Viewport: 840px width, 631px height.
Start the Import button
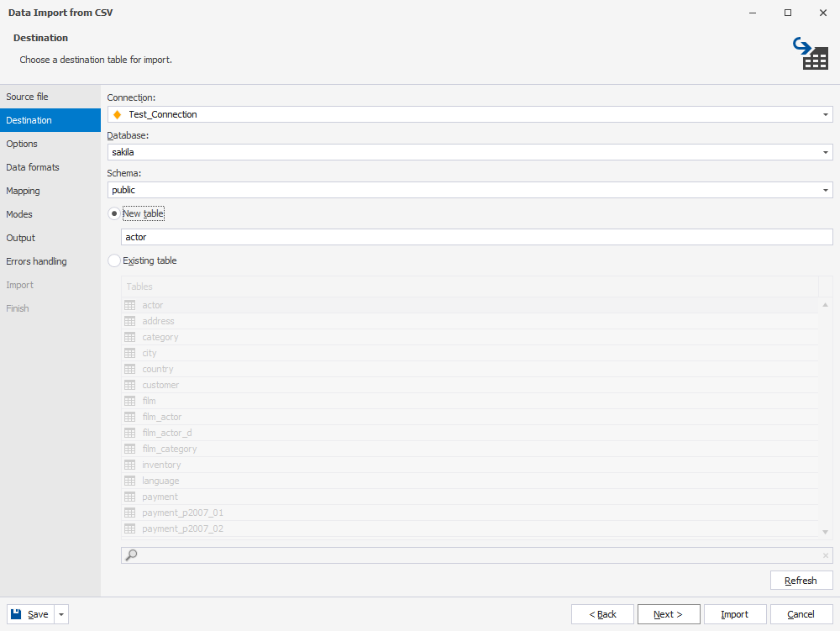click(735, 614)
